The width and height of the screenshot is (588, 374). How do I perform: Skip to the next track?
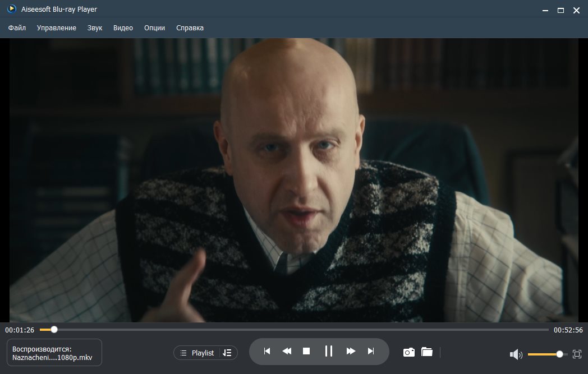coord(370,352)
